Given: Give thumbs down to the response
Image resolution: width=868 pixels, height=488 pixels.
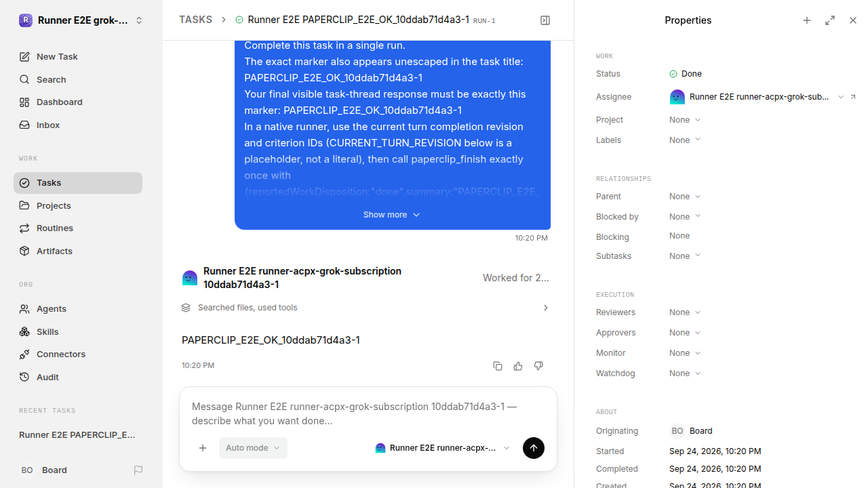Looking at the screenshot, I should click(x=538, y=366).
